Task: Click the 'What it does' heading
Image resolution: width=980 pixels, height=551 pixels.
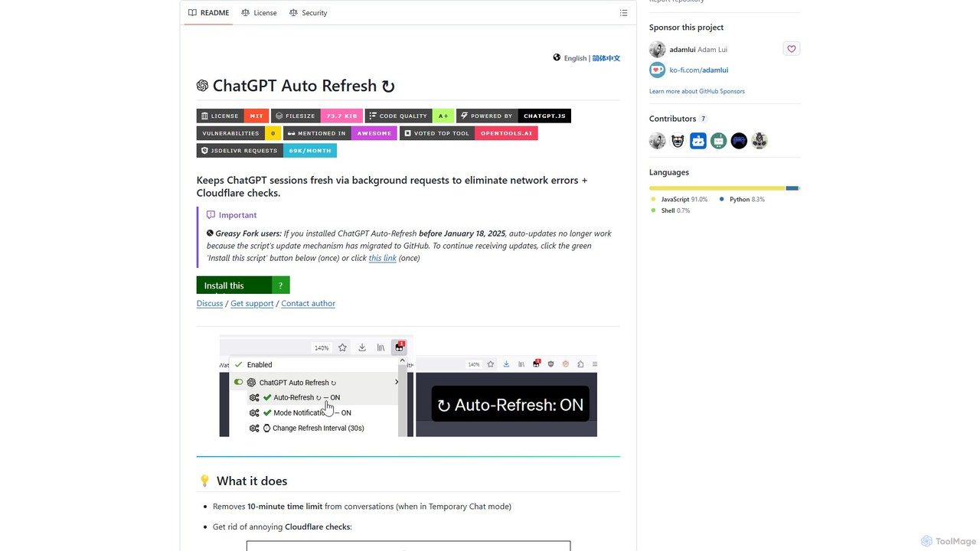Action: pos(243,481)
